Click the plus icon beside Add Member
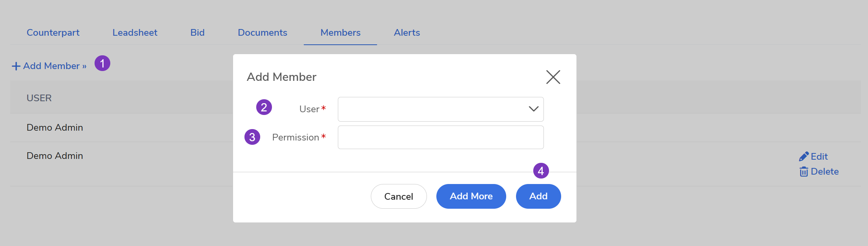Viewport: 868px width, 246px height. (16, 66)
